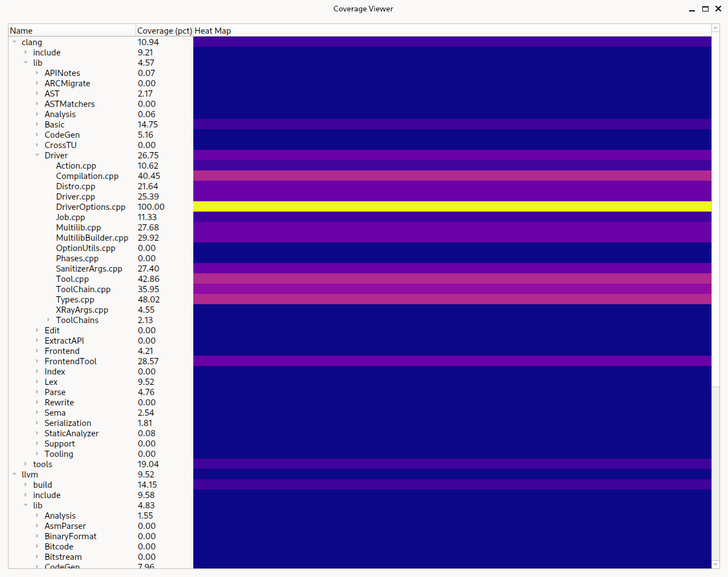Image resolution: width=728 pixels, height=577 pixels.
Task: Select the Action.cpp file
Action: tap(76, 165)
